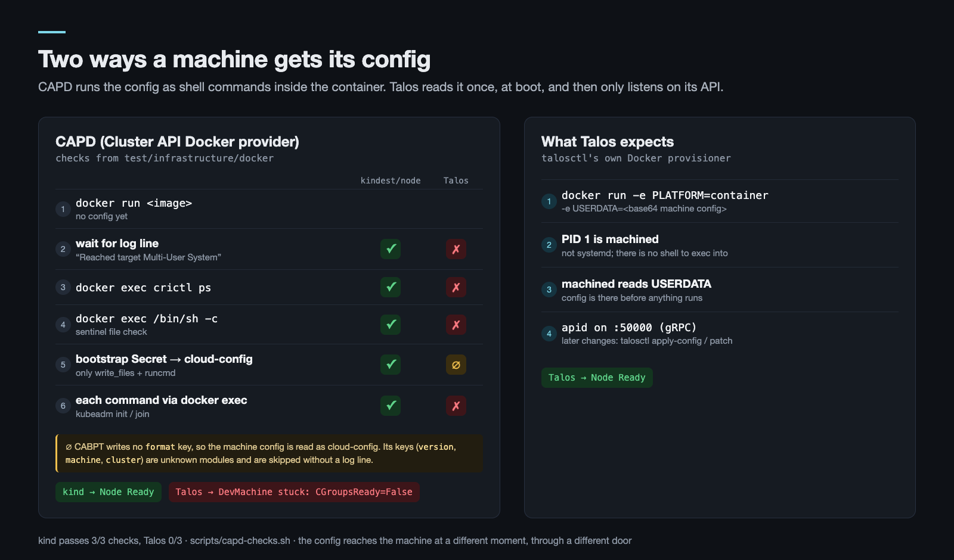Screen dimensions: 954x560
Task: Click the green check for docker exec crictl ps
Action: click(x=391, y=287)
